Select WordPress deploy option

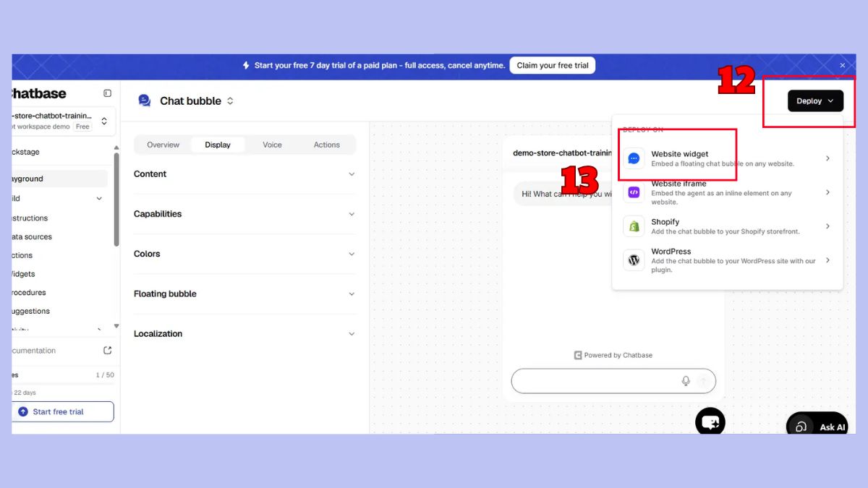[x=727, y=260]
